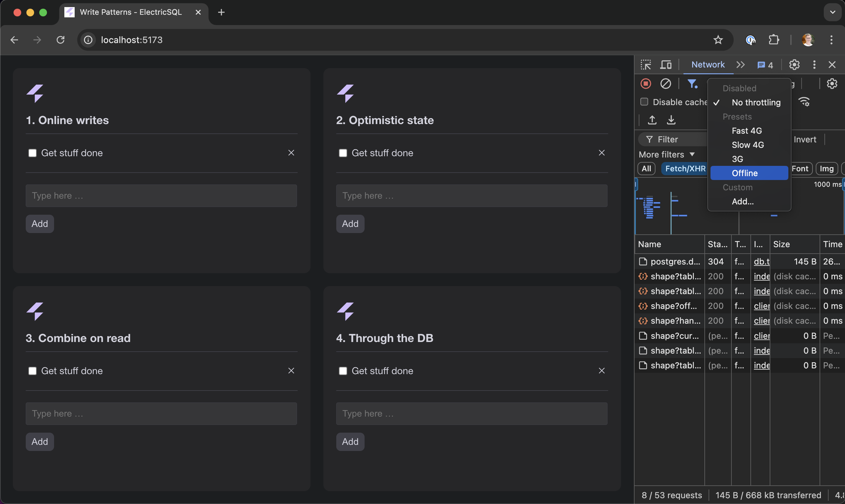The width and height of the screenshot is (845, 504).
Task: Toggle the device toolbar icon
Action: pyautogui.click(x=665, y=65)
